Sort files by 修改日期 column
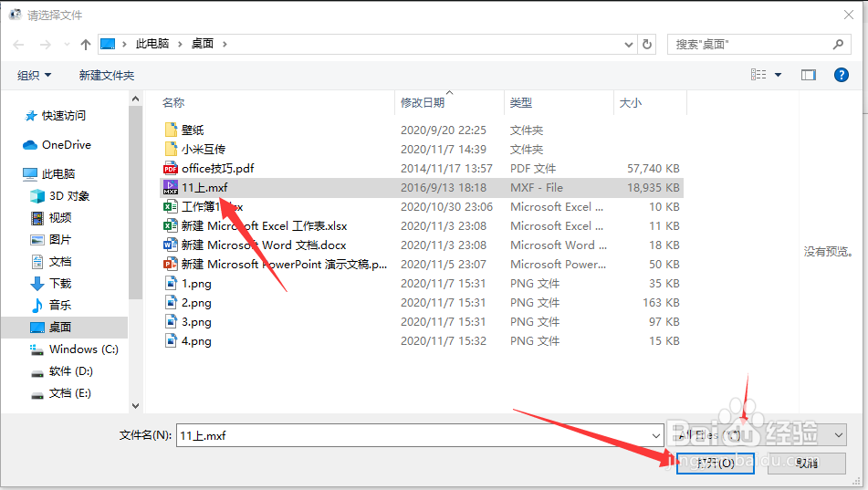 [423, 103]
